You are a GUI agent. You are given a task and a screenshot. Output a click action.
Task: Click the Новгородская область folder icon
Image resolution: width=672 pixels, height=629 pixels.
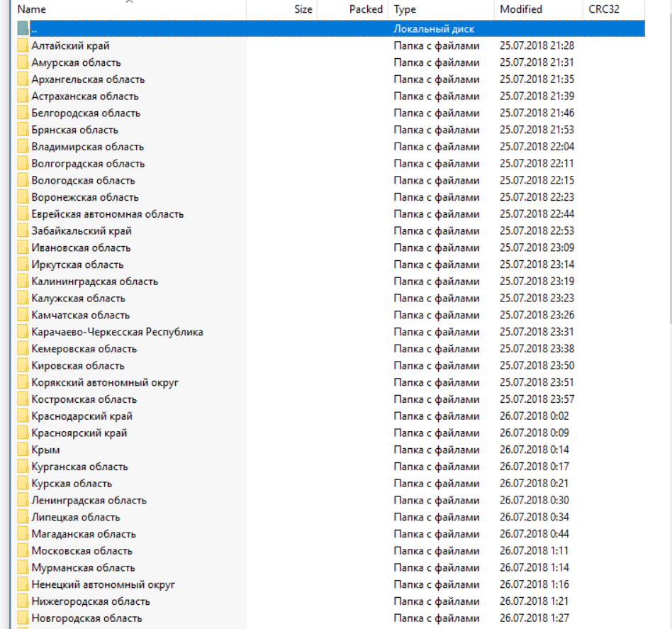(x=23, y=618)
